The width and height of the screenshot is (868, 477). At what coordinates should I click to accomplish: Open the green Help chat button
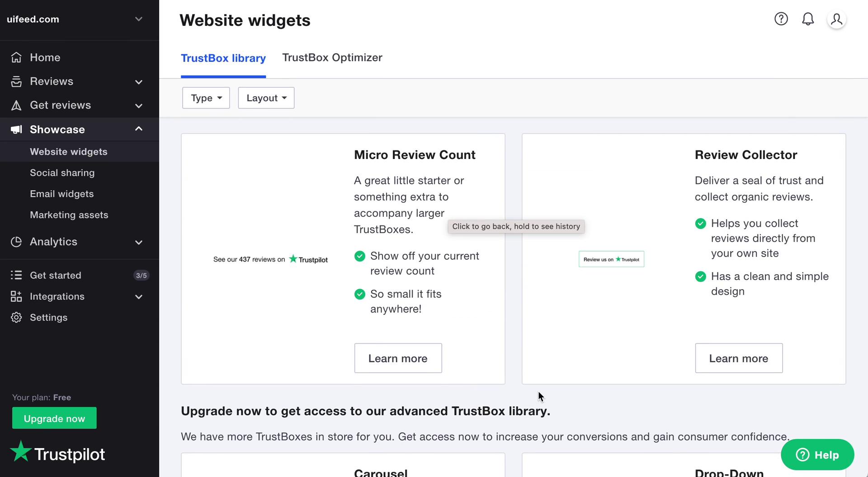point(817,455)
